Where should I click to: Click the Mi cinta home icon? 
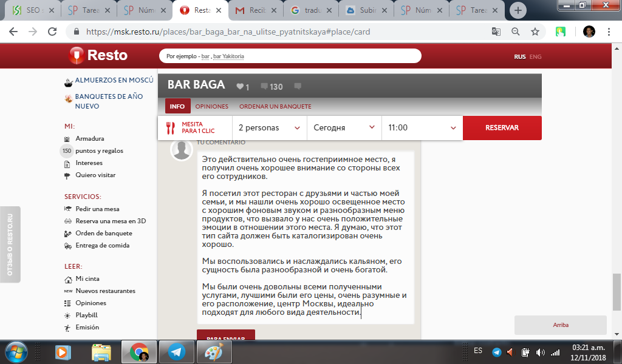tap(68, 279)
